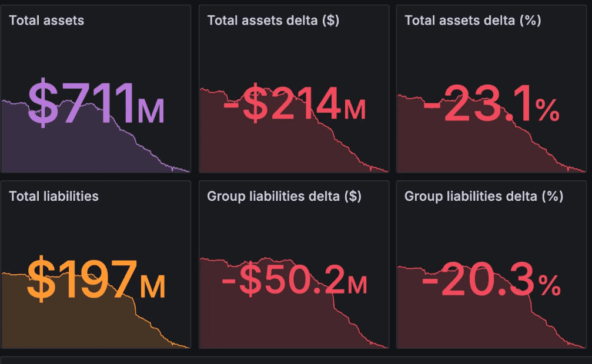Click the Total assets delta ($) panel title
Viewport: 592px width, 364px height.
click(x=273, y=21)
